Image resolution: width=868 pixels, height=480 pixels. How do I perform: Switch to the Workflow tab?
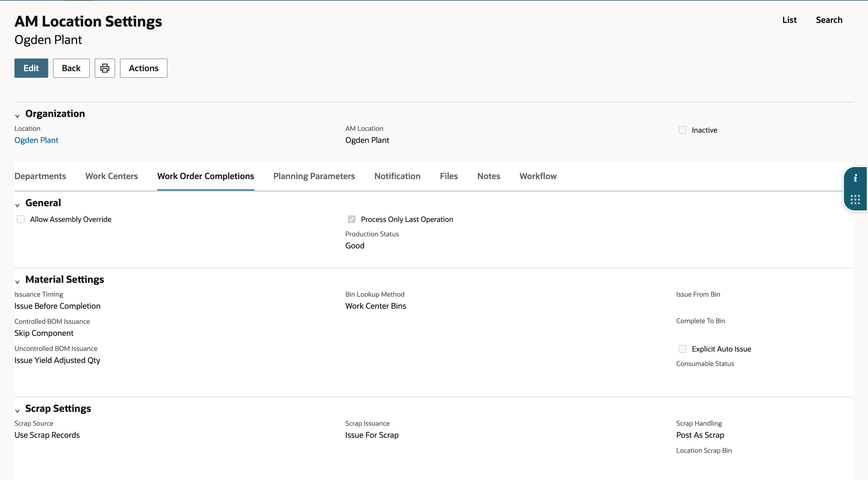(538, 176)
